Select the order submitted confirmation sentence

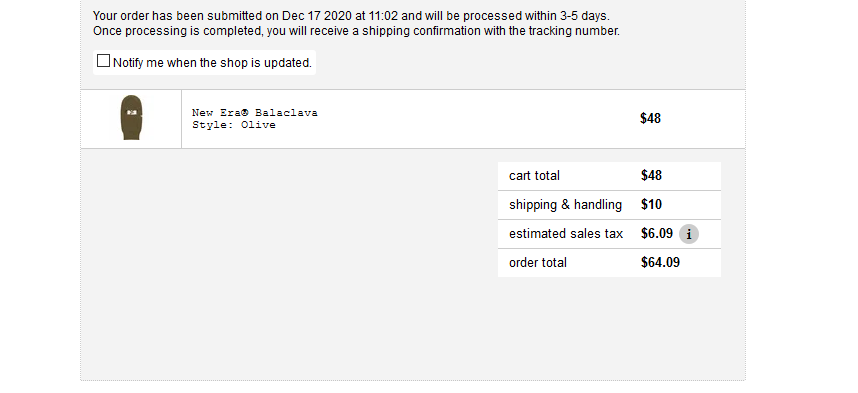click(351, 16)
